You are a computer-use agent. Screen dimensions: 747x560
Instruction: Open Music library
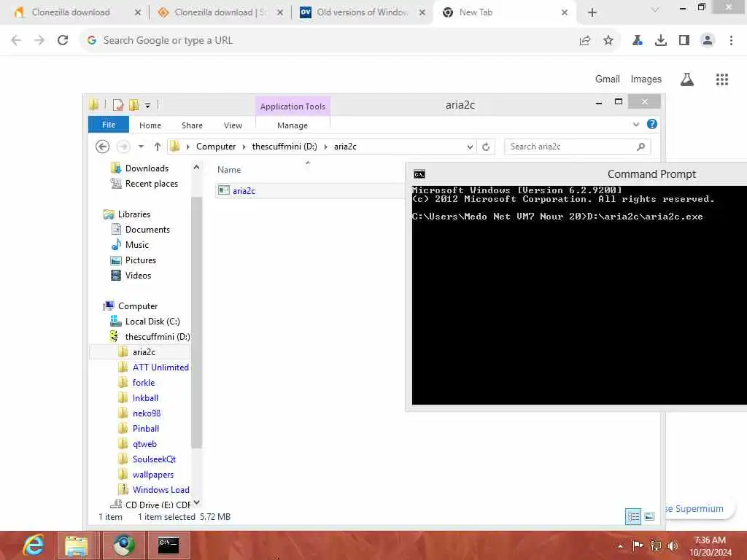(136, 245)
